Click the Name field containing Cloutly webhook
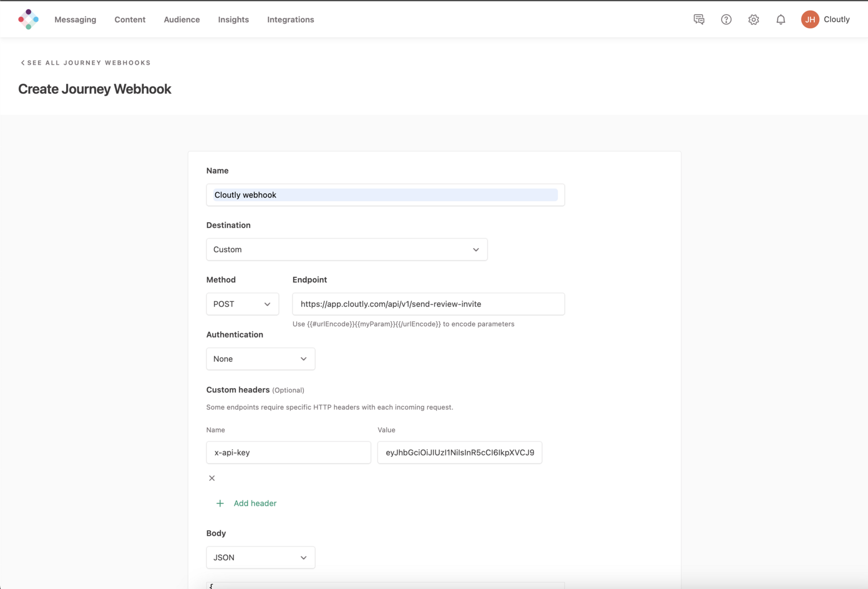 385,194
